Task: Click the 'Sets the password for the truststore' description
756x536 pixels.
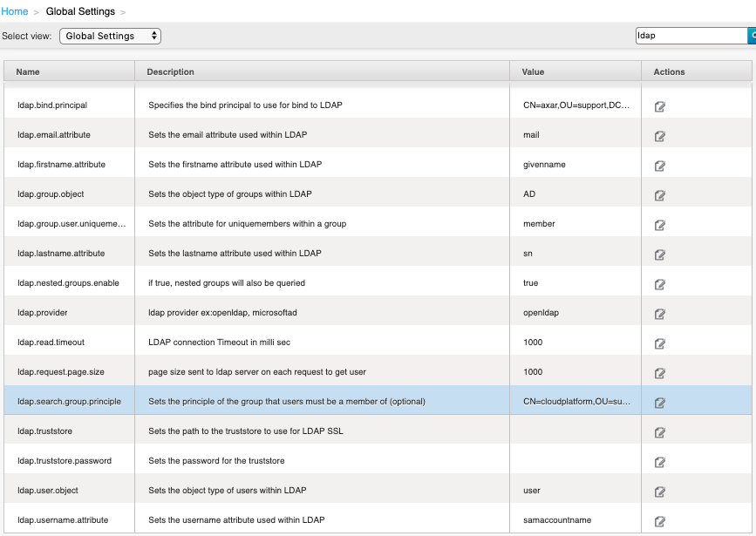Action: point(216,461)
